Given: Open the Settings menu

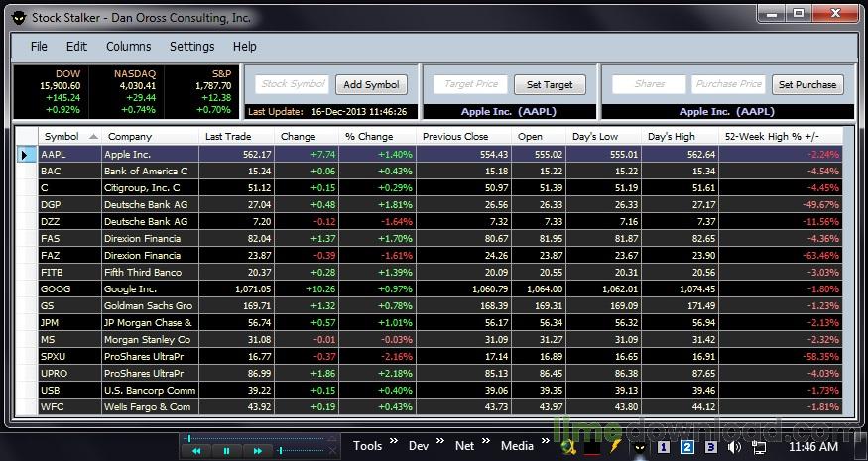Looking at the screenshot, I should [191, 47].
